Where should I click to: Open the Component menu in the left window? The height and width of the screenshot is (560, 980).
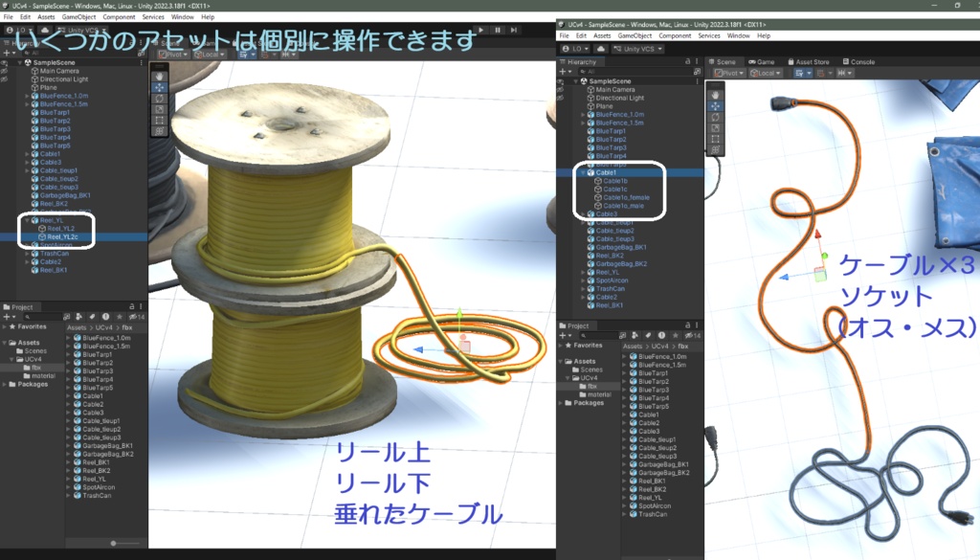click(119, 17)
